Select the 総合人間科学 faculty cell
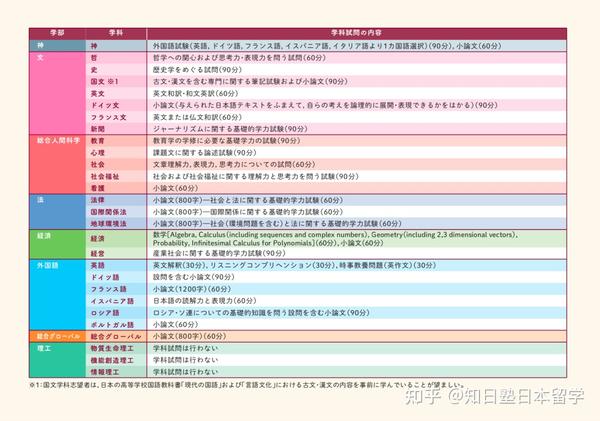600x421 pixels. [60, 141]
